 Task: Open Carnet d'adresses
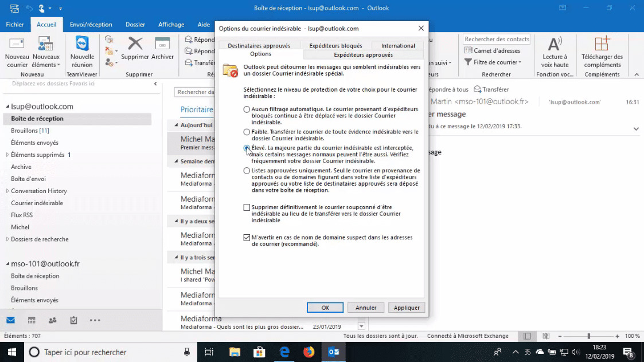click(x=492, y=50)
